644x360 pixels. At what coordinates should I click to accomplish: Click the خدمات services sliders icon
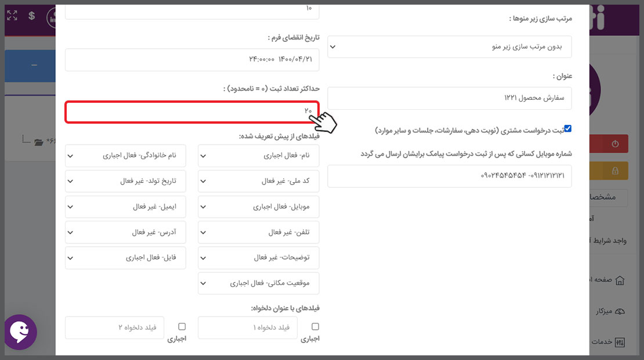[620, 342]
